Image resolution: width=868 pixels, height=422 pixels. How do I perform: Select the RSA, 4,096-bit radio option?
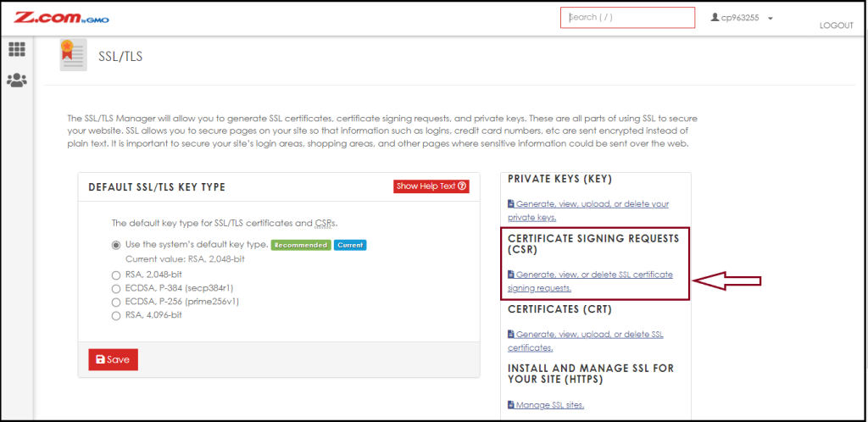pos(115,316)
